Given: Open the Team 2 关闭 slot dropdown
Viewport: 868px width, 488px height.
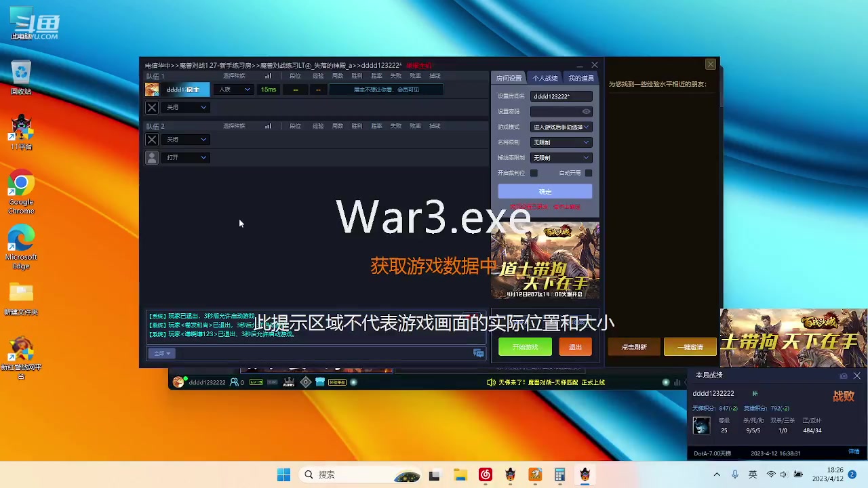Looking at the screenshot, I should coord(186,139).
